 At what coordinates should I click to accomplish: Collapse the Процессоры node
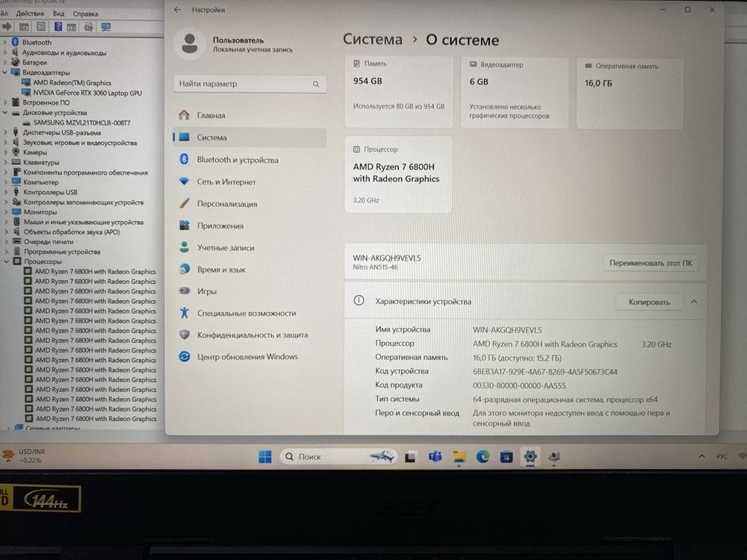pos(6,261)
